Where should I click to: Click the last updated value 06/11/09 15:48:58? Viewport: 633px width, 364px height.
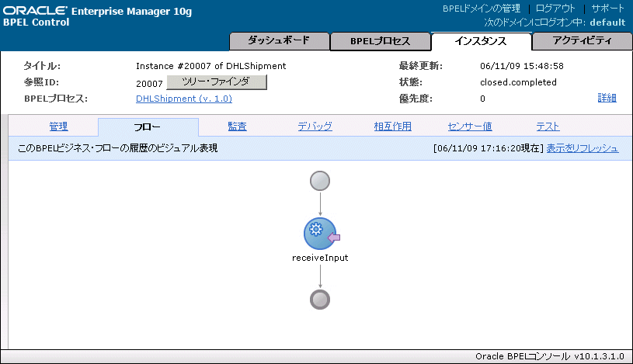[522, 66]
